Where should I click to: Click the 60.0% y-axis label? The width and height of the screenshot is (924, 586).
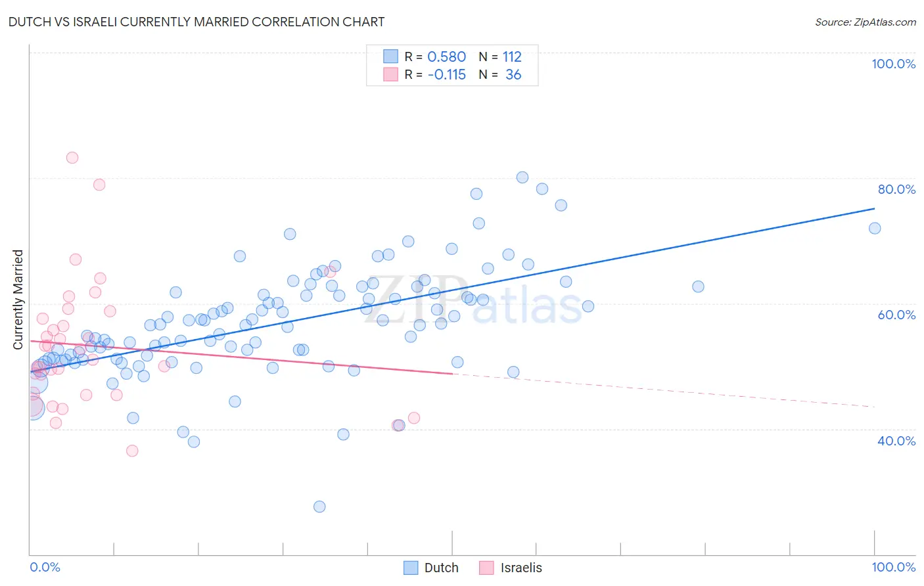tap(897, 315)
